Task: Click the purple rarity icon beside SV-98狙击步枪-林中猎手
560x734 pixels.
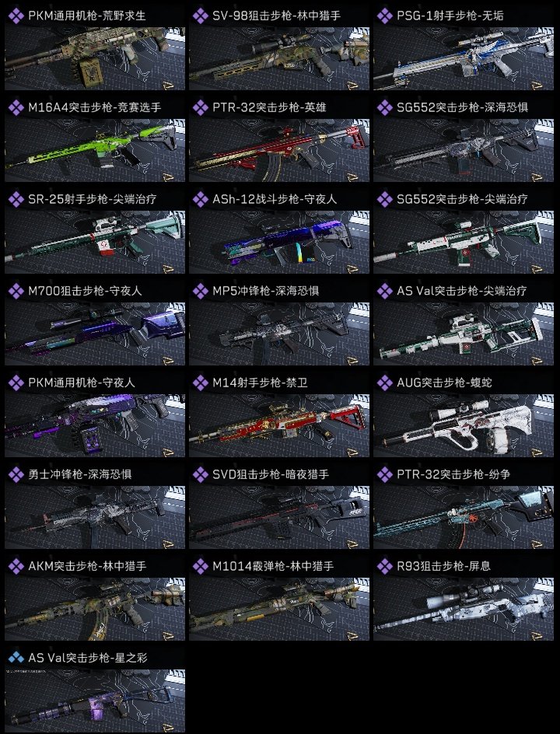Action: [x=201, y=16]
